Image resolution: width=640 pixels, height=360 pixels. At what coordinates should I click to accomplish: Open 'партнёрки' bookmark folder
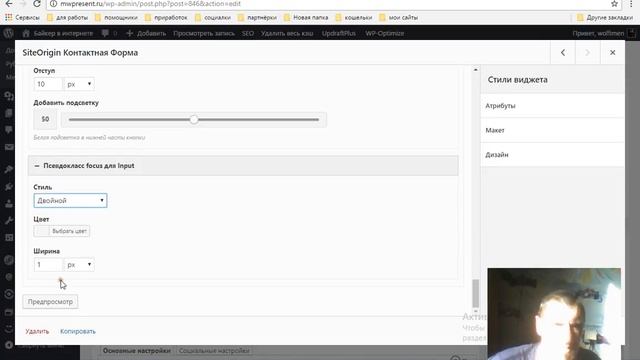click(x=257, y=18)
